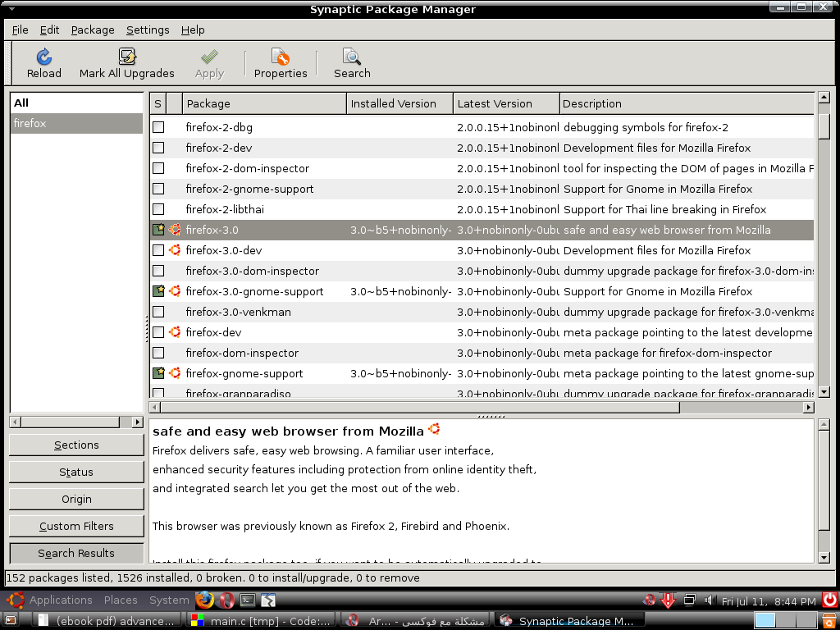Open the Package menu

coord(93,30)
